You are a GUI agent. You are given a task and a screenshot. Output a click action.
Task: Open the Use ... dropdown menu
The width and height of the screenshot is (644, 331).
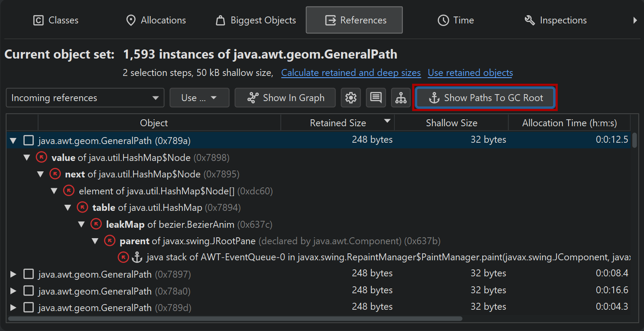tap(199, 98)
